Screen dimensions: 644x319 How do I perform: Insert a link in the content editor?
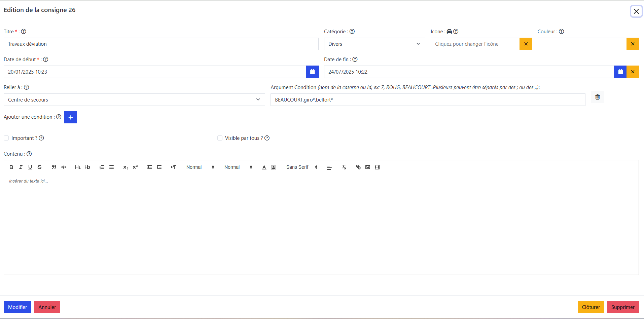pos(358,167)
